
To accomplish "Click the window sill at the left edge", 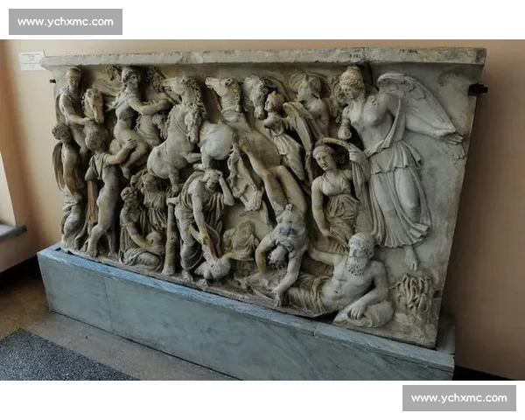I will coord(10,230).
